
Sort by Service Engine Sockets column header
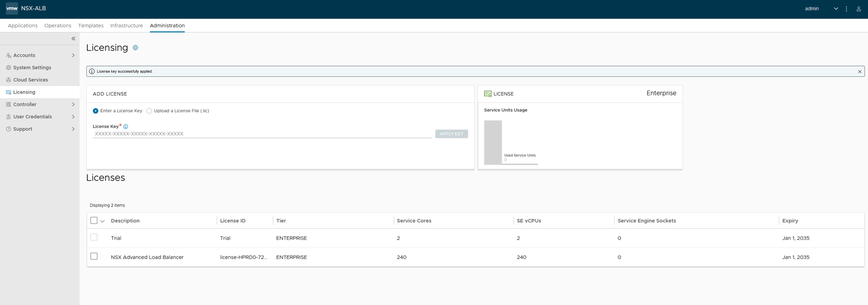coord(647,220)
